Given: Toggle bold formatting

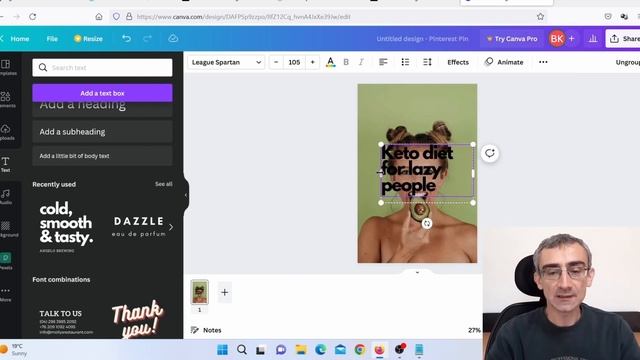Looking at the screenshot, I should pyautogui.click(x=346, y=62).
